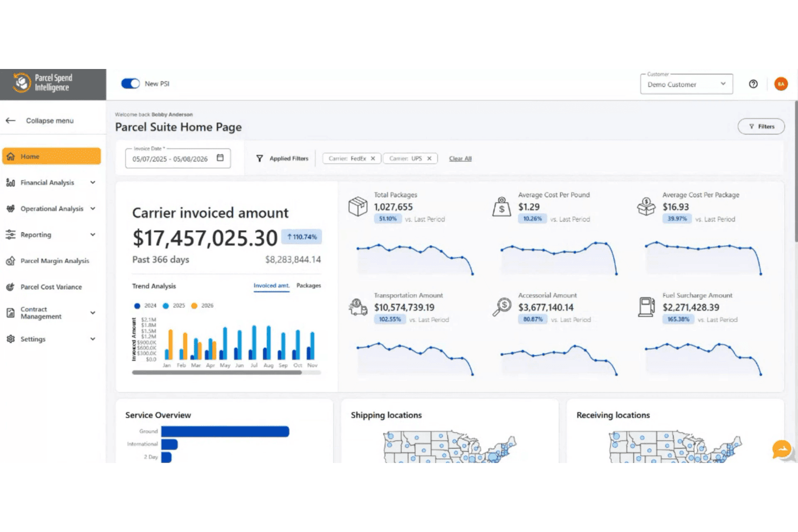Click the Average Cost Per Pound icon
Screen dimensions: 798x532
coord(501,206)
